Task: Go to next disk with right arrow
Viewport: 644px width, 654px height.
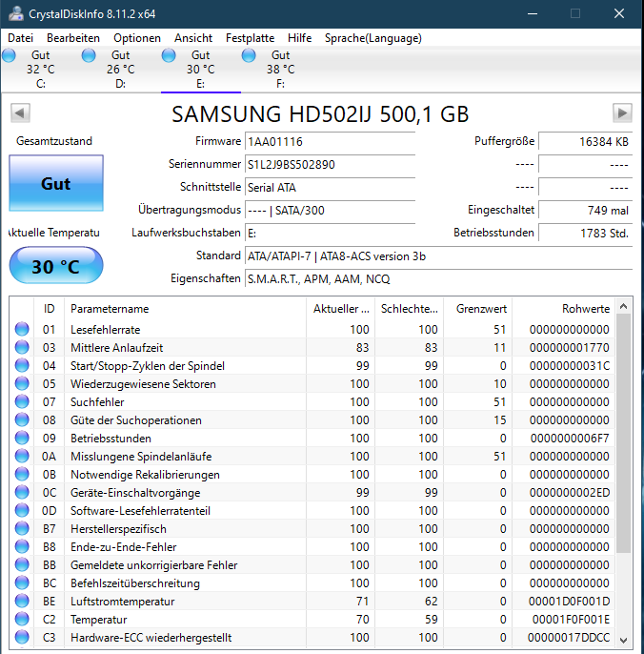Action: tap(622, 113)
